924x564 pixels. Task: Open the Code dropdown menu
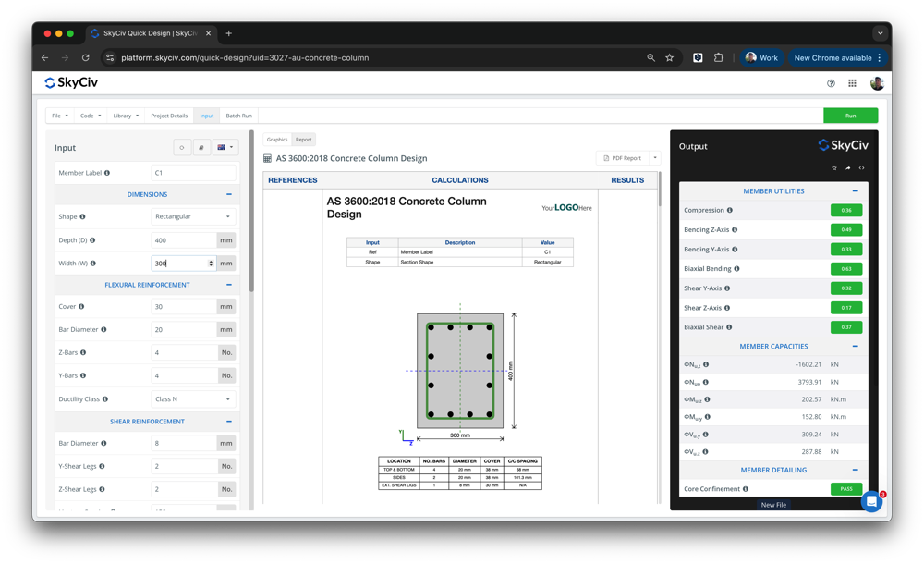point(91,116)
